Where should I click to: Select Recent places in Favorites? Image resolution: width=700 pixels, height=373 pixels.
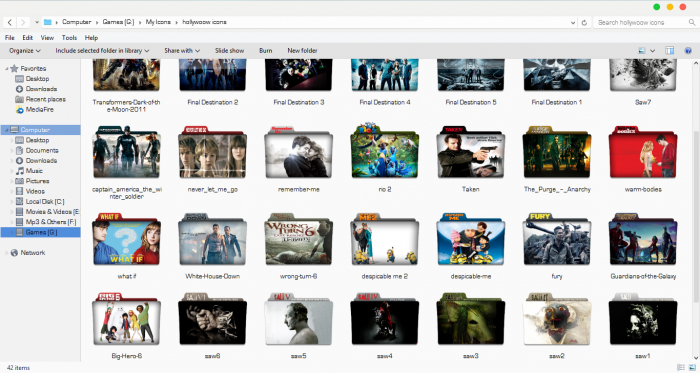41,99
